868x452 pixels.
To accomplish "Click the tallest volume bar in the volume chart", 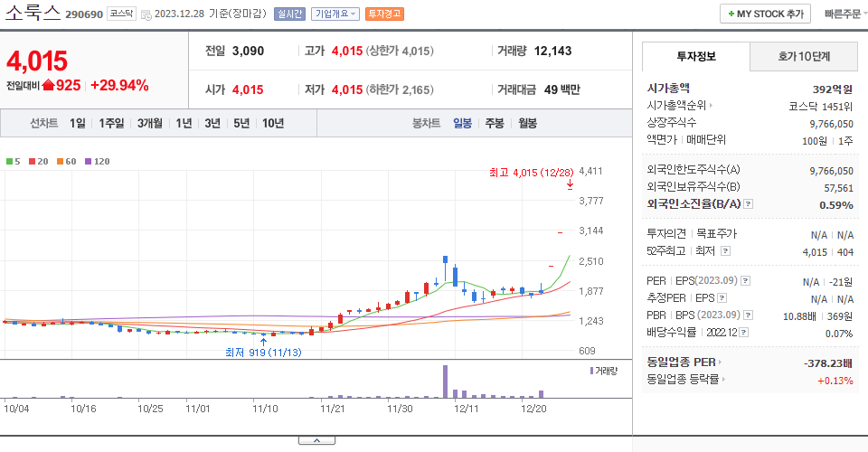I will pyautogui.click(x=445, y=381).
